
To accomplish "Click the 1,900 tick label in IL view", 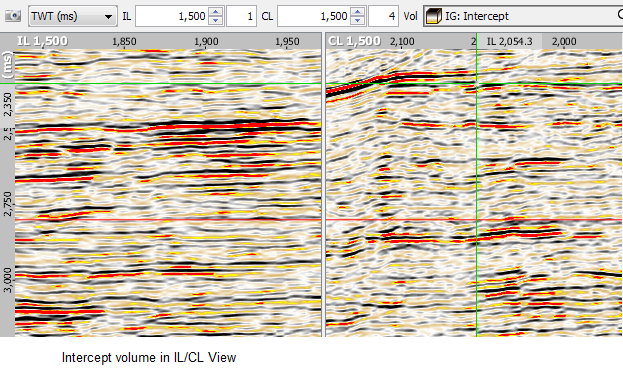I will pos(206,41).
